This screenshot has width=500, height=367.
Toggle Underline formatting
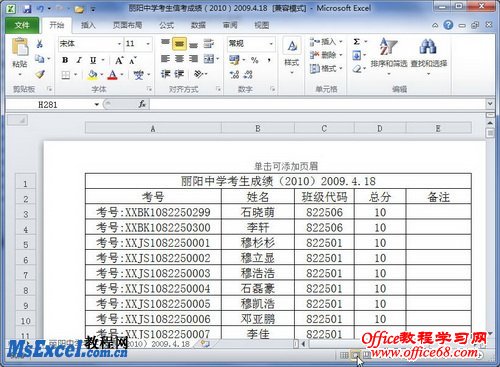click(93, 60)
